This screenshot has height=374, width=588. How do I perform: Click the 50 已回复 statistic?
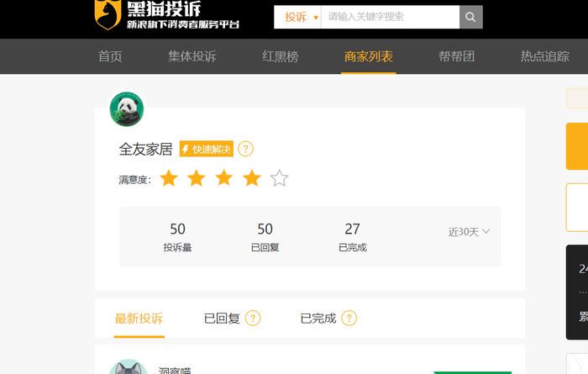[x=265, y=237]
